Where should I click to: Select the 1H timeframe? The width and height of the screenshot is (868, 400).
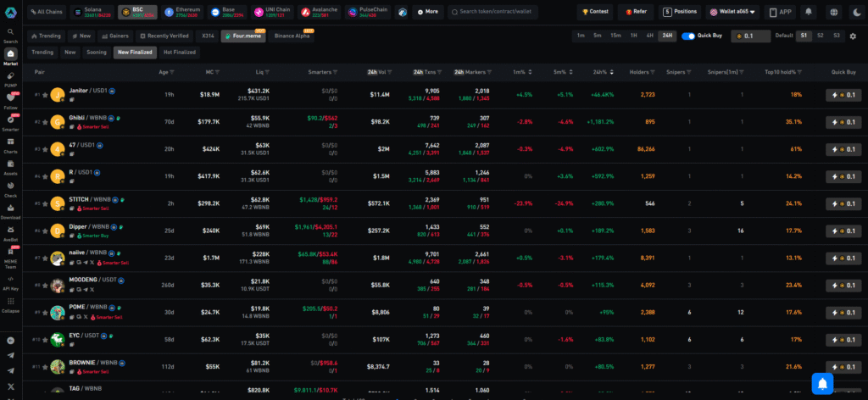633,36
